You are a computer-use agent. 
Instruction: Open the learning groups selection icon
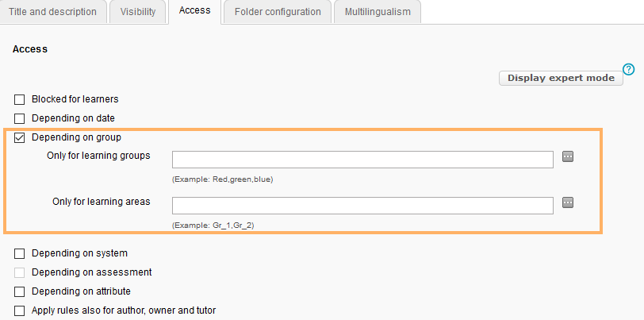coord(568,156)
